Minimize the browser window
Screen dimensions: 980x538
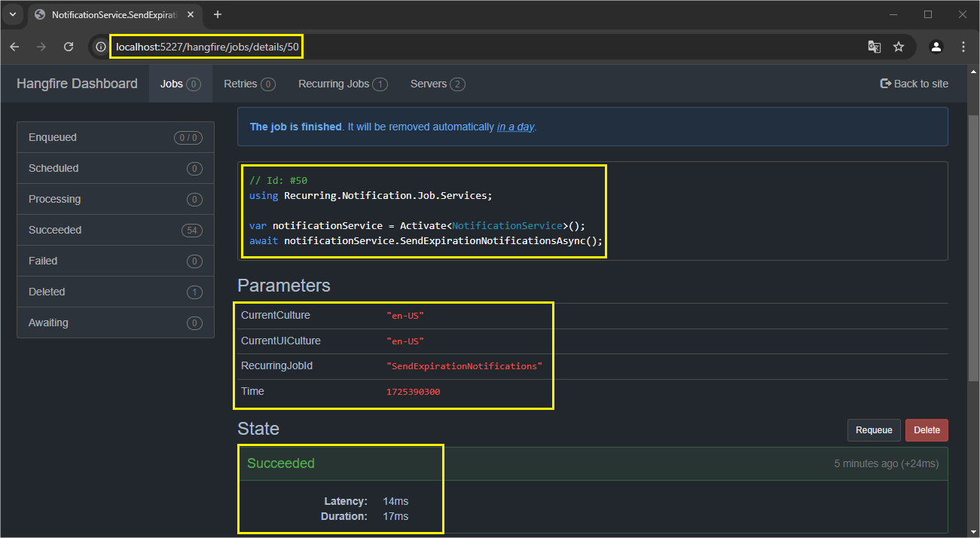(893, 14)
